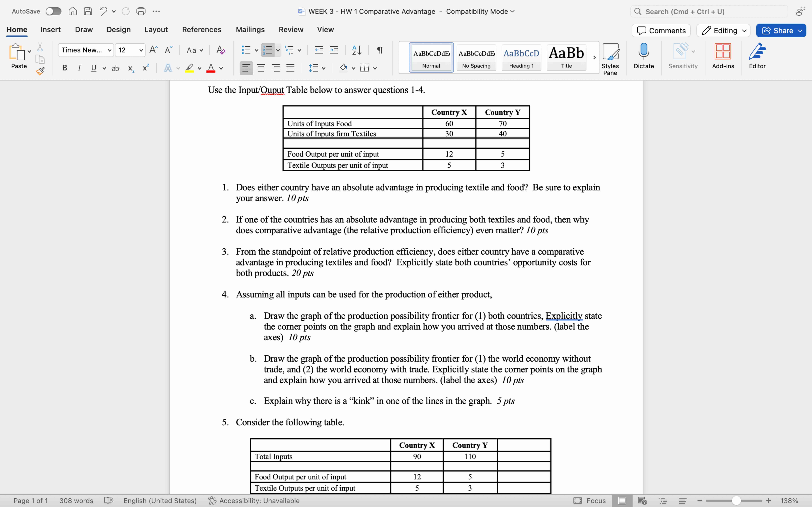Toggle italic formatting
Screen dimensions: 812x507
point(79,68)
